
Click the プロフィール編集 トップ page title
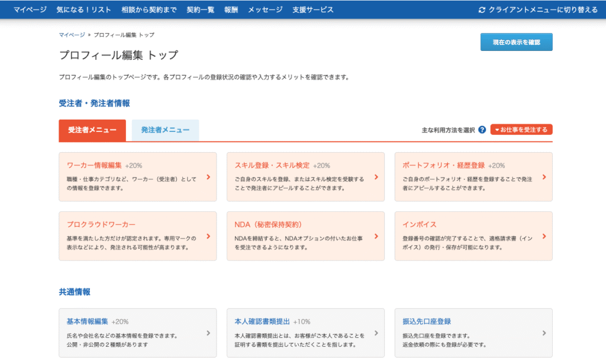pyautogui.click(x=118, y=55)
